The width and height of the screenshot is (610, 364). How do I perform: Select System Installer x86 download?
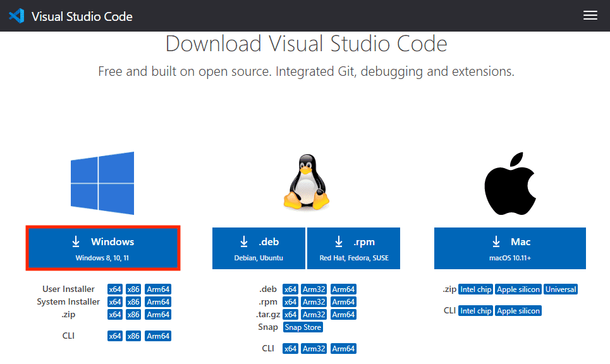tap(133, 302)
